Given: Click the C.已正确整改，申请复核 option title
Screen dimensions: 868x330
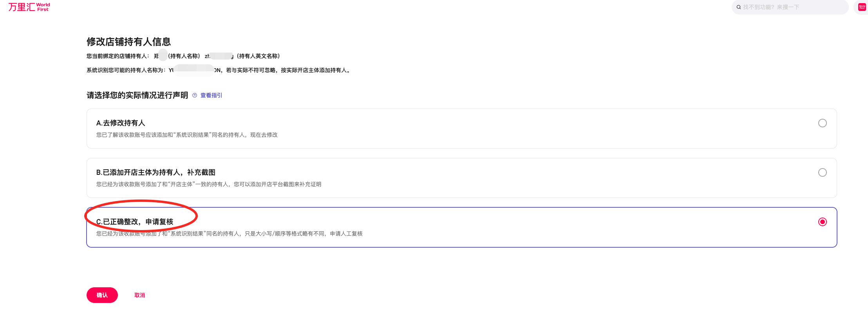Looking at the screenshot, I should coord(135,222).
